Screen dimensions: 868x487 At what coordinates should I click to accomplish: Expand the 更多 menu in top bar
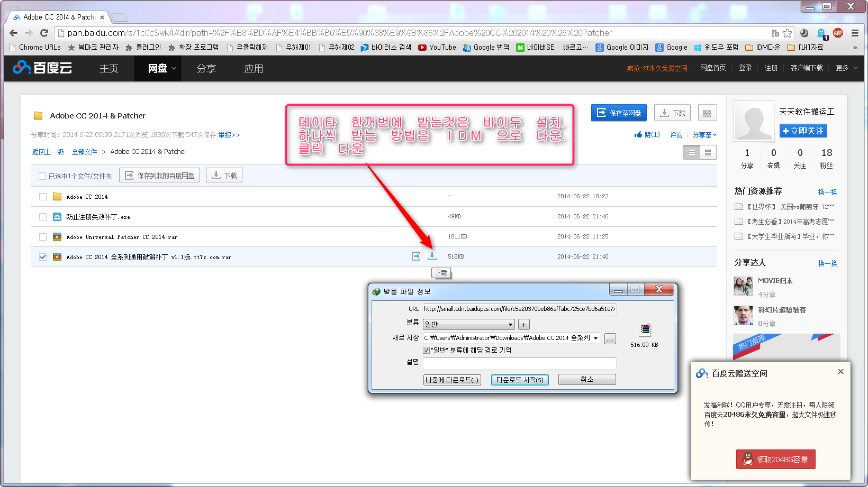pos(847,68)
